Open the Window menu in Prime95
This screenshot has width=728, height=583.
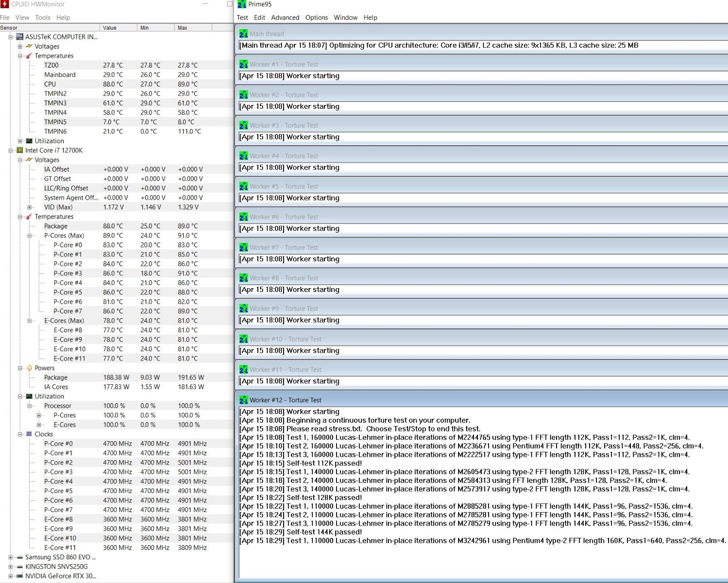point(346,17)
